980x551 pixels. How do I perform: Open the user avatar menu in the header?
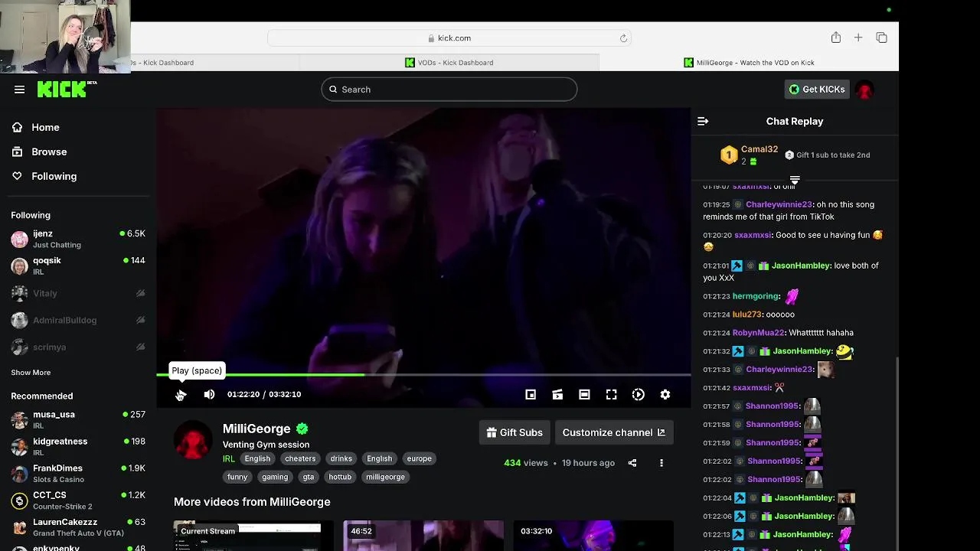pyautogui.click(x=864, y=90)
